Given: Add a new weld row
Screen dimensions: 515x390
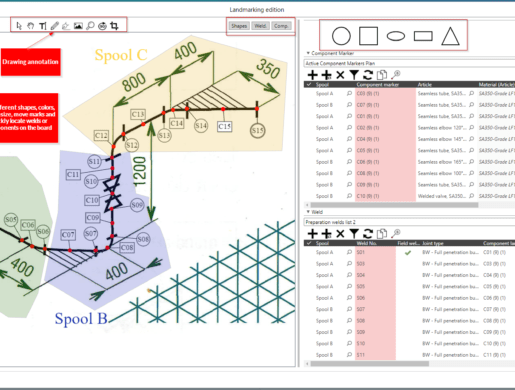Looking at the screenshot, I should click(312, 234).
